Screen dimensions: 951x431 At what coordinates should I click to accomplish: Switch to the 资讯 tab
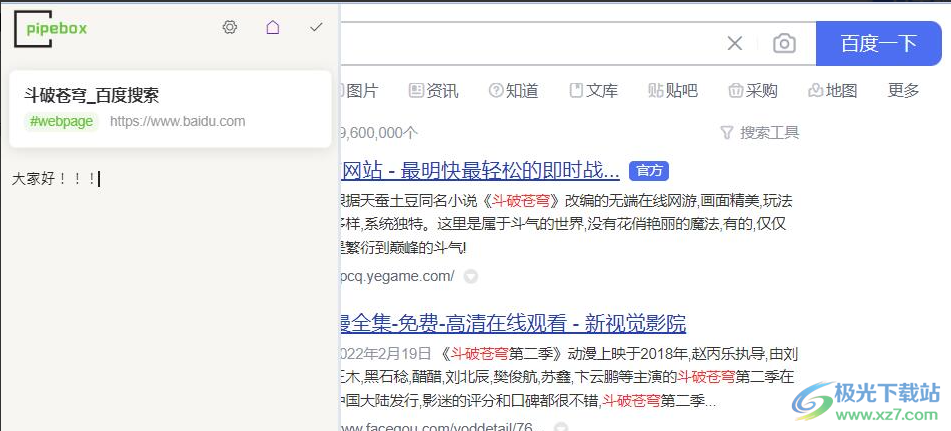click(434, 91)
